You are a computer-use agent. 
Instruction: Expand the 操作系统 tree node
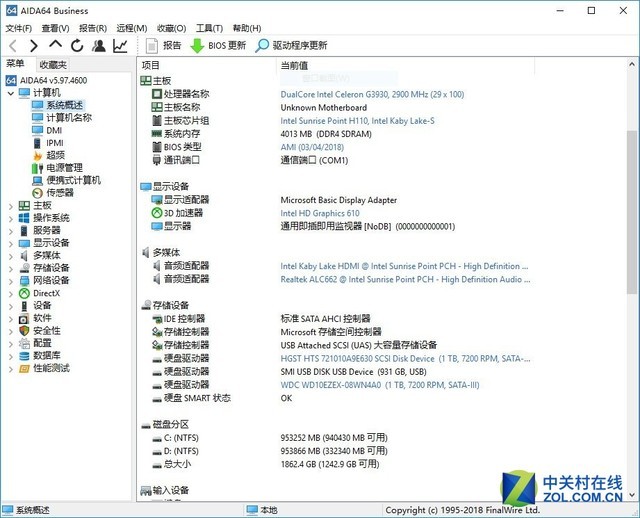click(x=11, y=219)
